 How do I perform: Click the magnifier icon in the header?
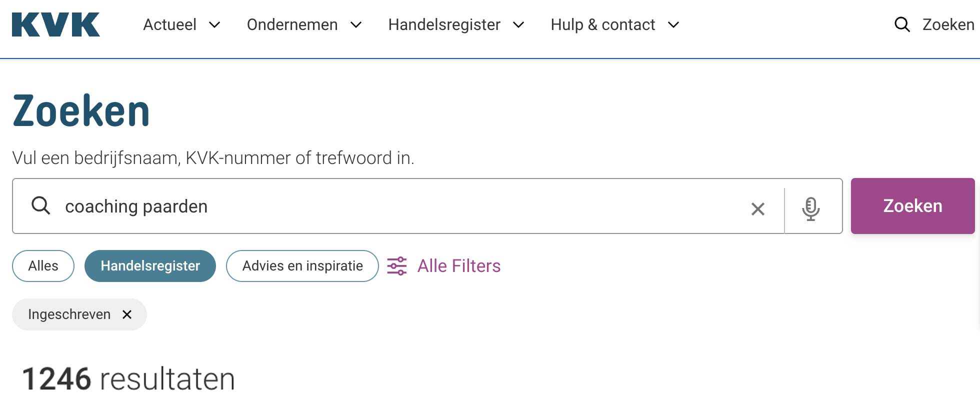click(x=901, y=24)
